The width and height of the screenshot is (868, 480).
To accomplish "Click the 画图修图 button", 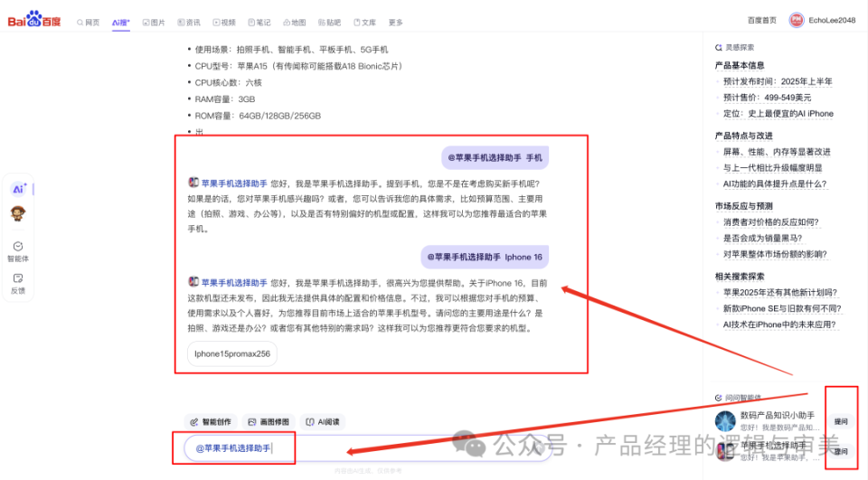I will 269,422.
